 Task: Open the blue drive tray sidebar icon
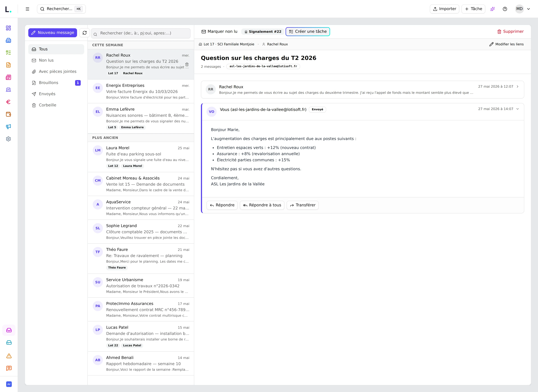click(9, 342)
